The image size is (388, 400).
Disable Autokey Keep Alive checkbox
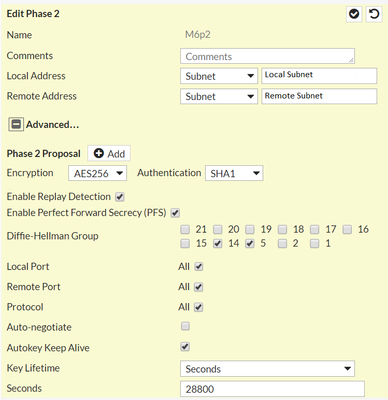(185, 347)
